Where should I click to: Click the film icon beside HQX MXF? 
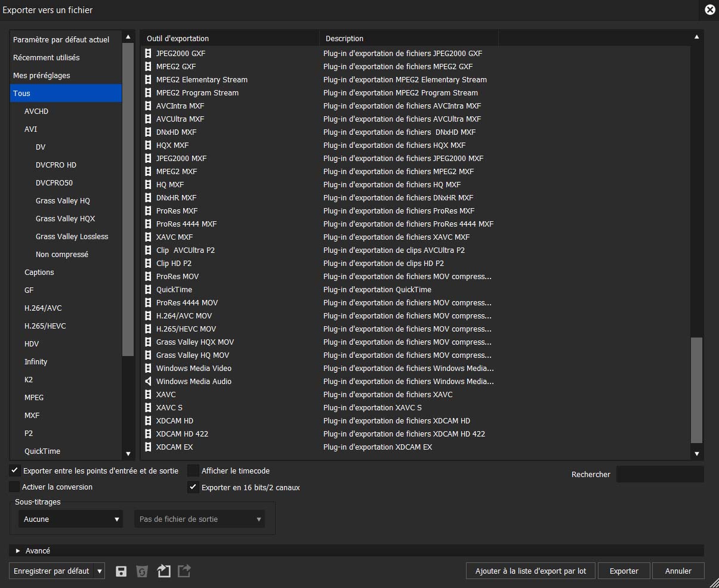point(148,145)
